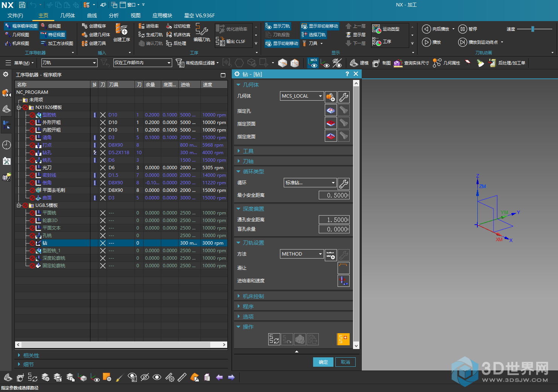The width and height of the screenshot is (558, 392).
Task: Click the navigator horizontal scrollbar
Action: 121,345
